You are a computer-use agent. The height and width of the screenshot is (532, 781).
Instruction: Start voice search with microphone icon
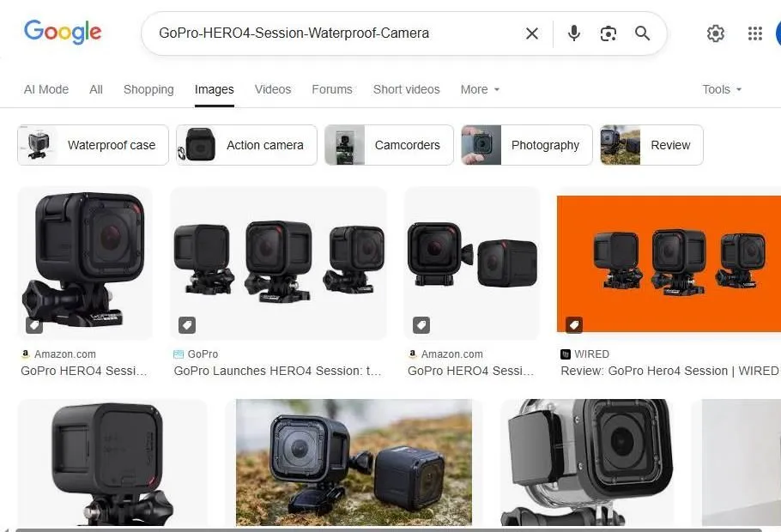tap(574, 33)
